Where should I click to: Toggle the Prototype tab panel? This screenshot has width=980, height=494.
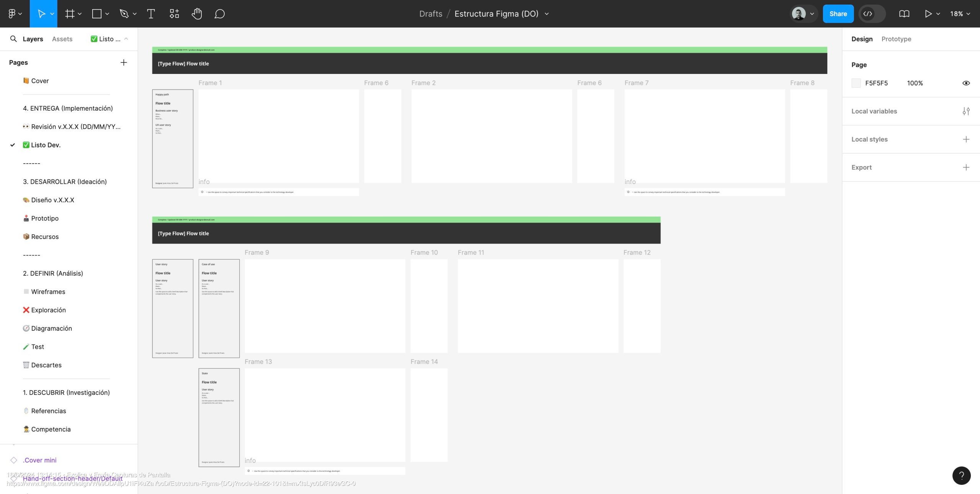pos(896,39)
